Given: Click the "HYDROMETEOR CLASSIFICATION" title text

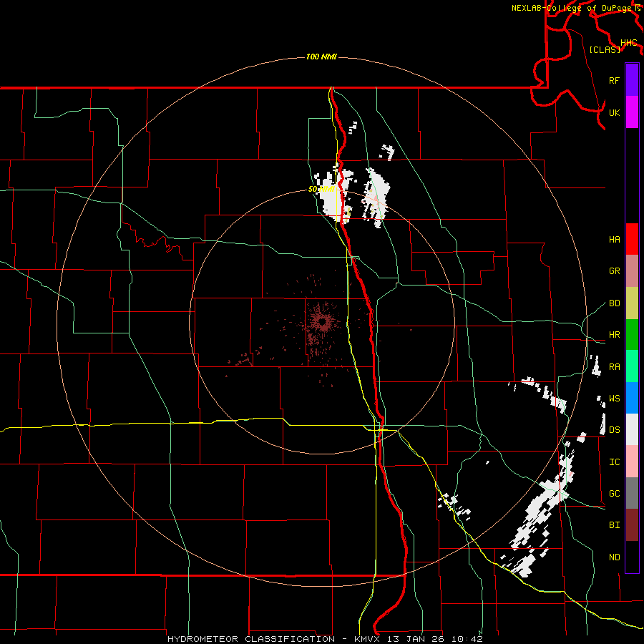Looking at the screenshot, I should tap(251, 639).
